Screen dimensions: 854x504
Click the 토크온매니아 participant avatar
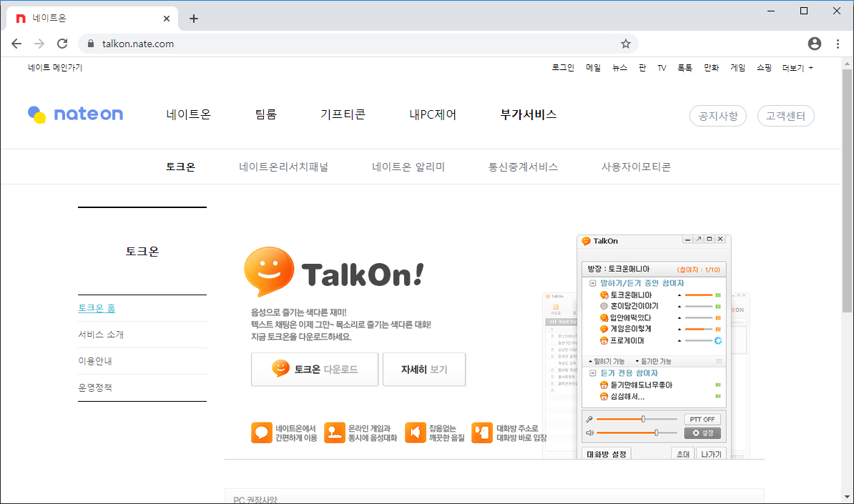604,295
